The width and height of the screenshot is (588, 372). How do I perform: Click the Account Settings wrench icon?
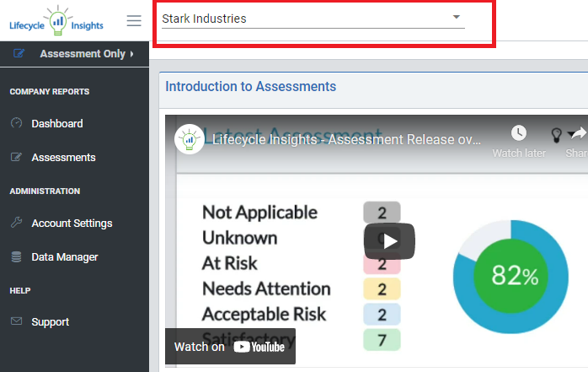pyautogui.click(x=17, y=223)
